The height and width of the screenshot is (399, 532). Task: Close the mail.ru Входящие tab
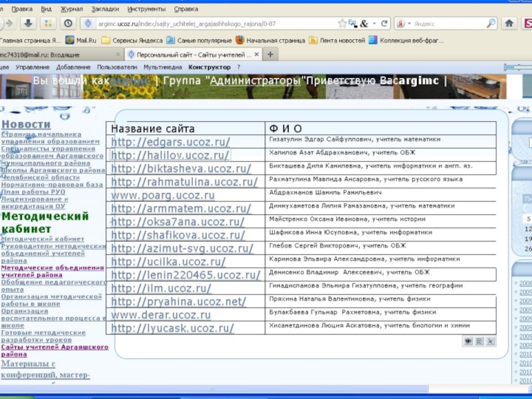pyautogui.click(x=118, y=55)
